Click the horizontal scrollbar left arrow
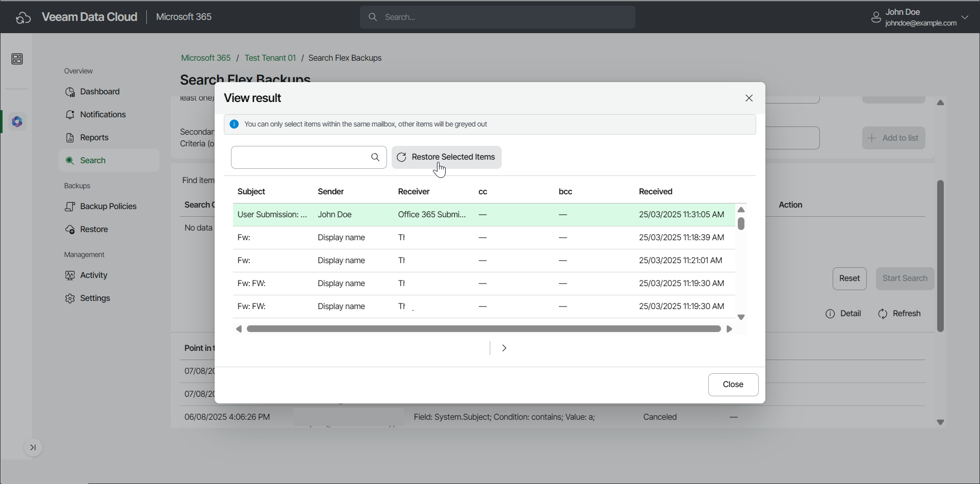 pyautogui.click(x=239, y=329)
